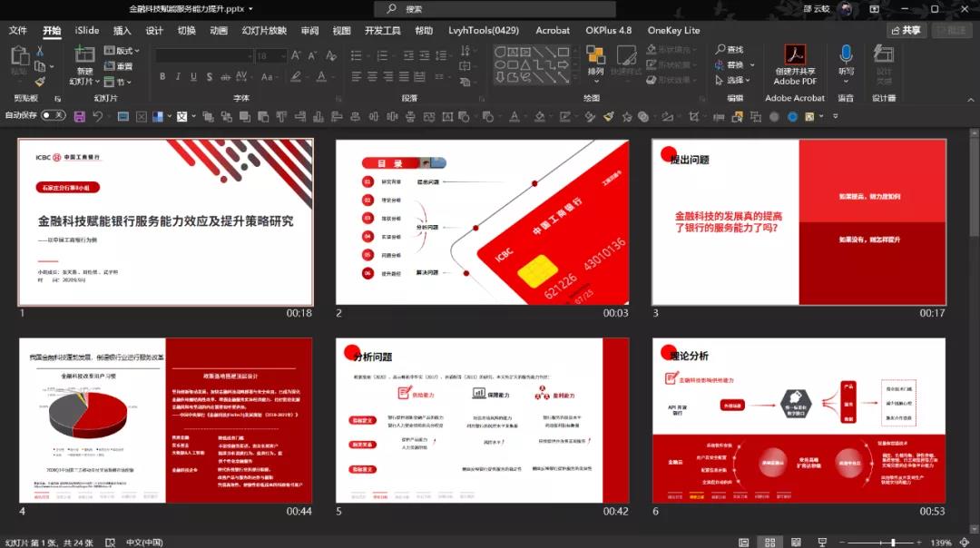The image size is (980, 548).
Task: Toggle center text alignment
Action: click(x=373, y=77)
